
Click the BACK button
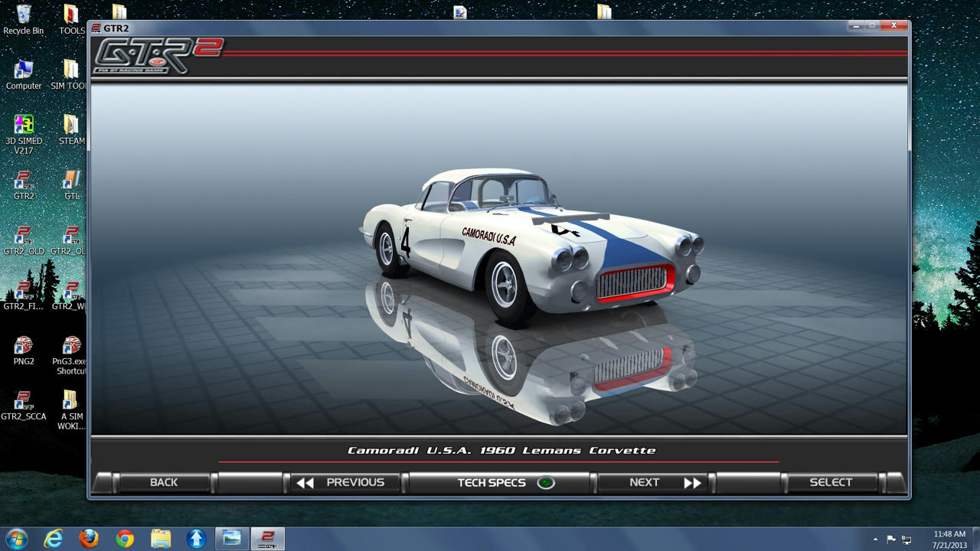163,483
